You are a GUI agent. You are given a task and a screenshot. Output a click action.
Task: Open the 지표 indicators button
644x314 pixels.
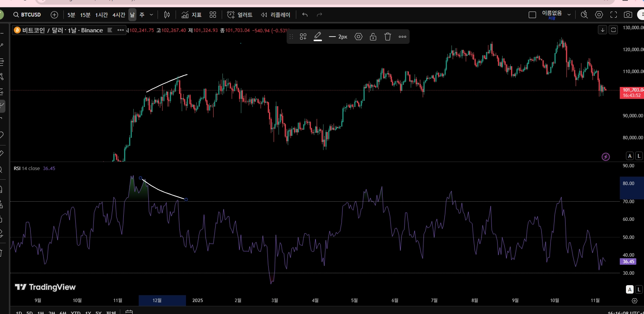point(191,15)
